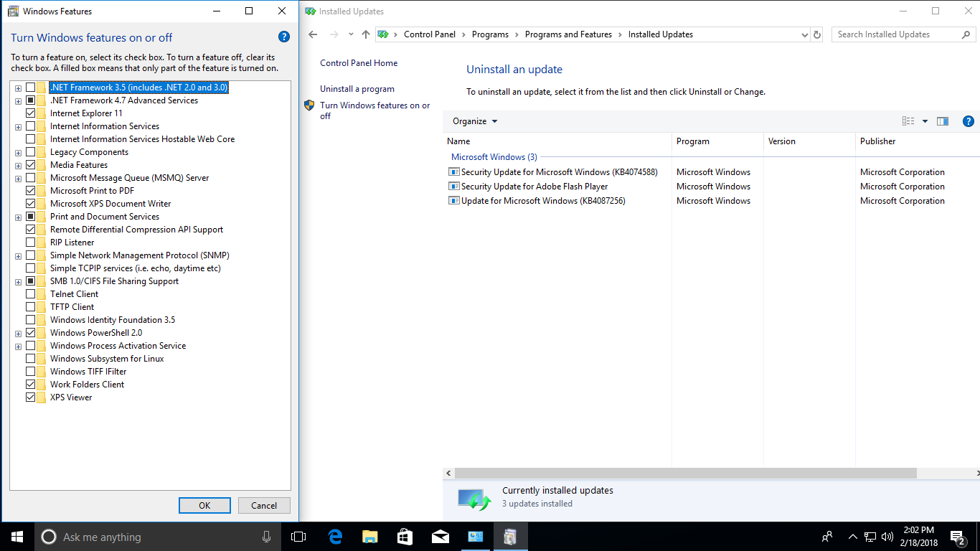The image size is (980, 551).
Task: Click the change view icon
Action: pos(908,121)
